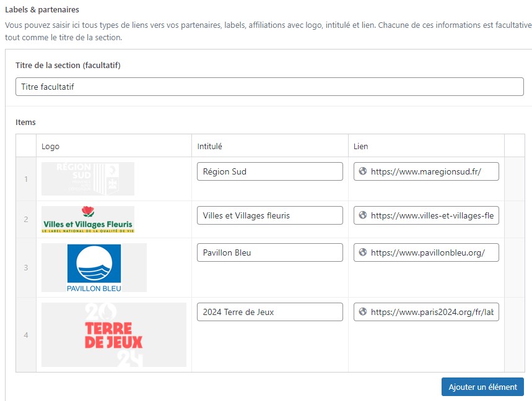Focus the Titre de la section field

point(269,87)
